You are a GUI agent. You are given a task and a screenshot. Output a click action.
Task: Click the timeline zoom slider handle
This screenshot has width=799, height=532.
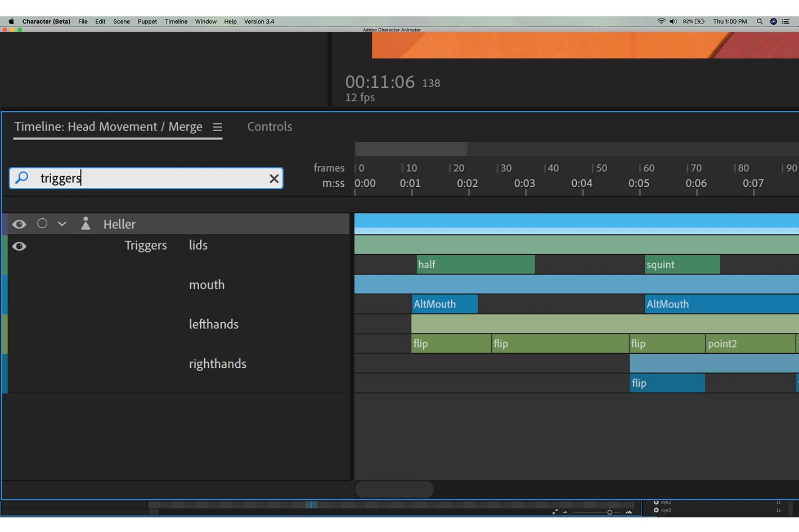pyautogui.click(x=610, y=512)
